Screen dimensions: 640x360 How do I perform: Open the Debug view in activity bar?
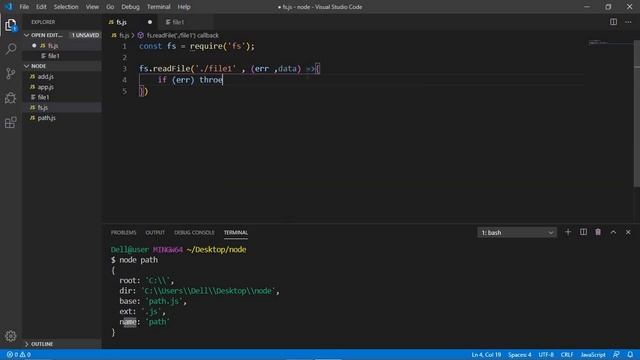click(11, 98)
